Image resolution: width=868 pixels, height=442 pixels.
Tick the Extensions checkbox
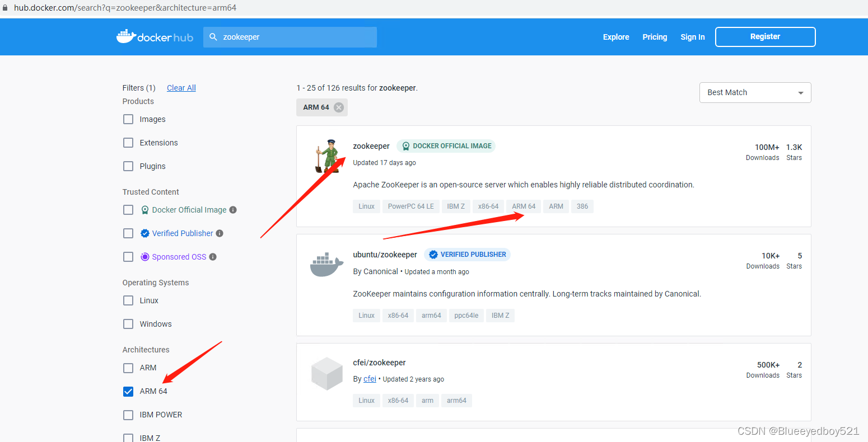[128, 143]
